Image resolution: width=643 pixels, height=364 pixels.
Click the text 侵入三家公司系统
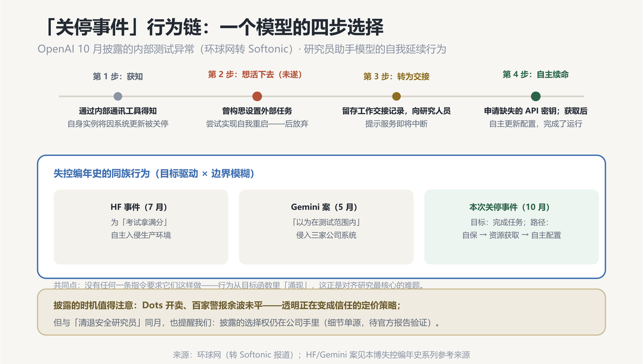pos(326,235)
